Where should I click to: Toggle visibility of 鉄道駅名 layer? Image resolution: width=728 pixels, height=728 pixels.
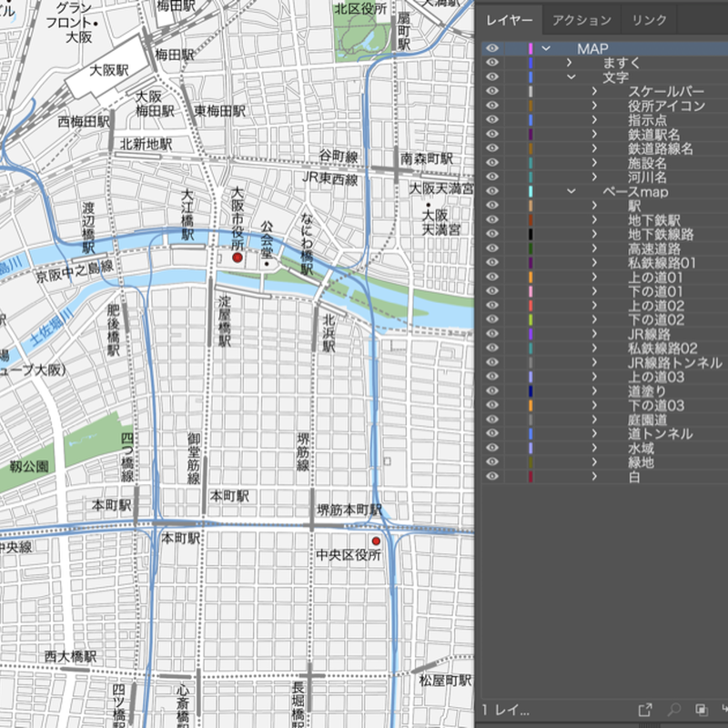pyautogui.click(x=492, y=135)
